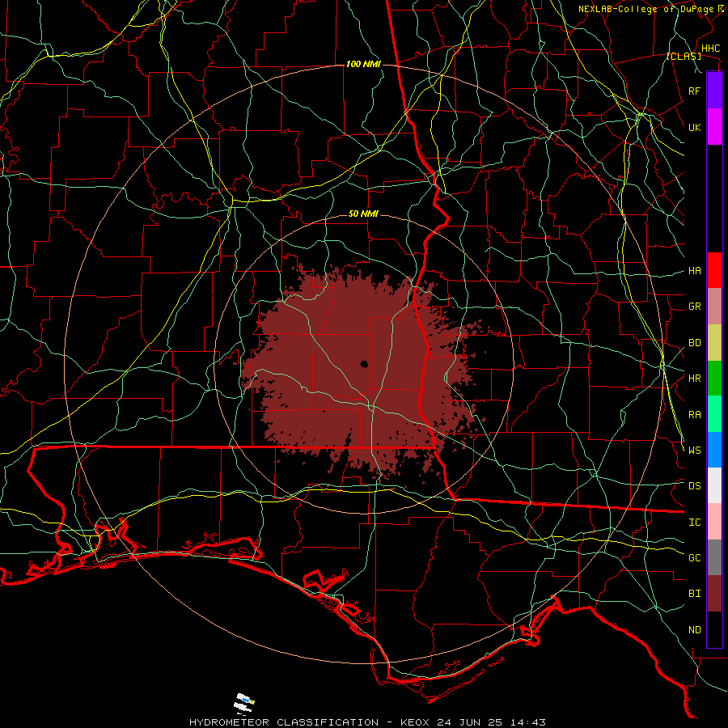Click the 'HR' legend label
The image size is (728, 728).
694,379
